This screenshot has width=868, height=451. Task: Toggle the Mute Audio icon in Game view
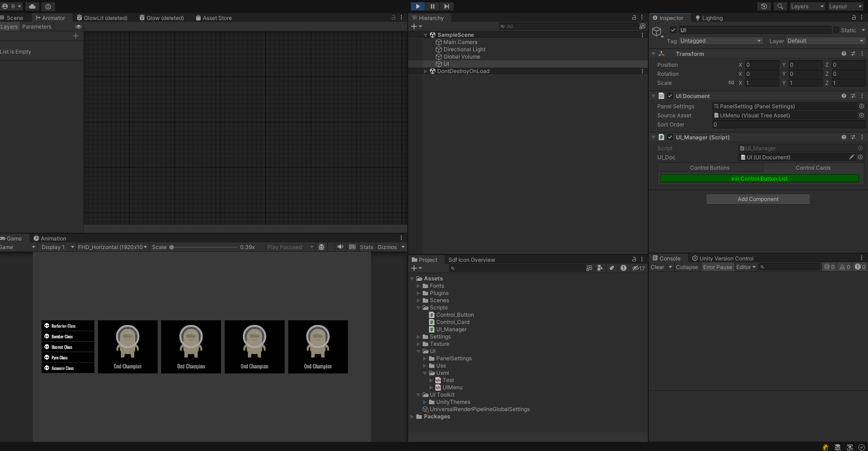tap(340, 247)
